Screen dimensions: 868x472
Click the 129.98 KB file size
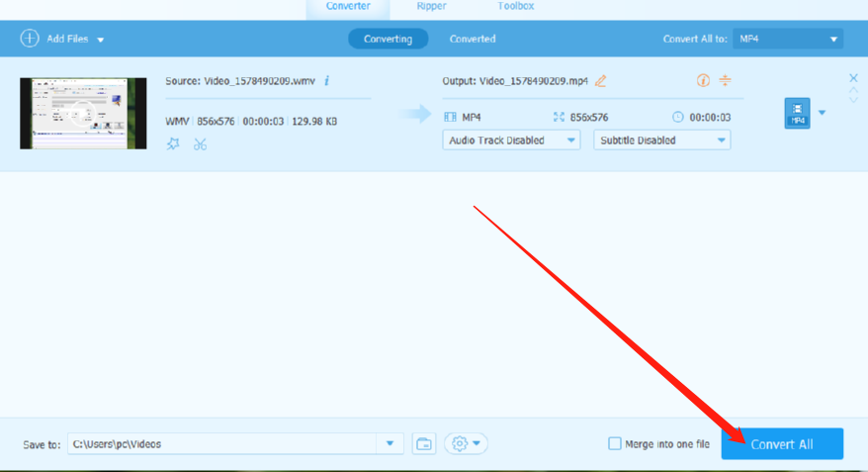point(314,121)
